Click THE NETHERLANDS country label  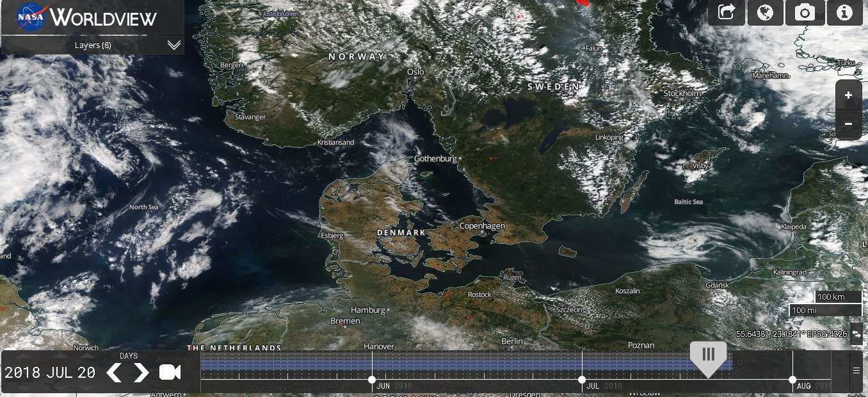234,348
